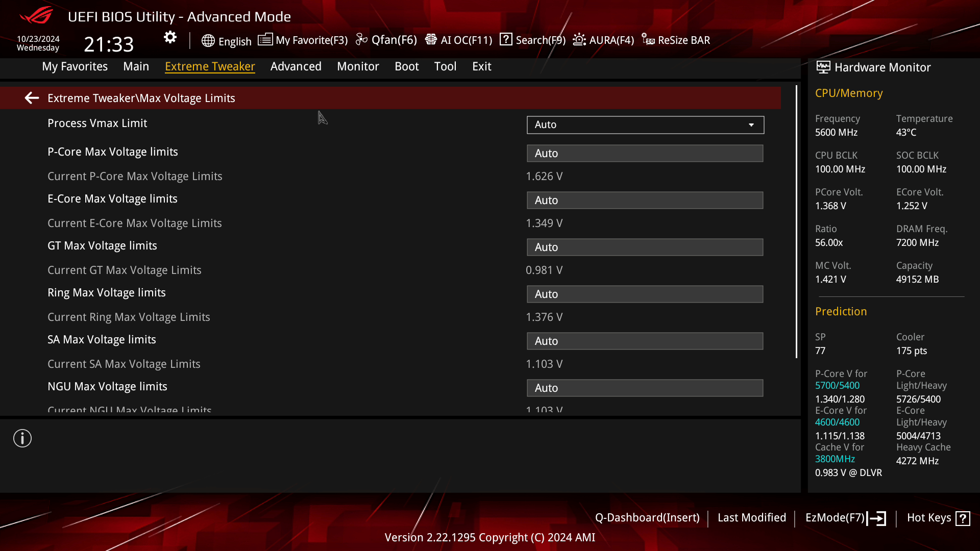Open the Ring Max Voltage limits selector
Viewport: 980px width, 551px height.
click(x=645, y=294)
